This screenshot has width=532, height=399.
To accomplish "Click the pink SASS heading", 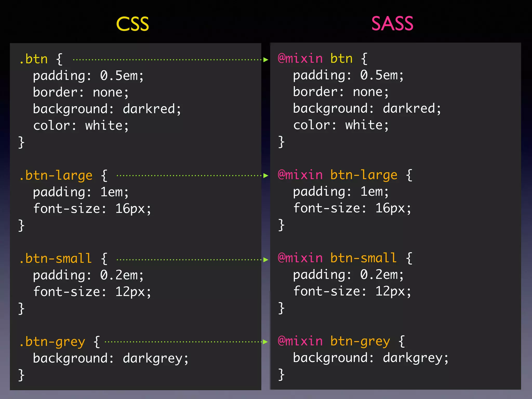I will point(392,23).
